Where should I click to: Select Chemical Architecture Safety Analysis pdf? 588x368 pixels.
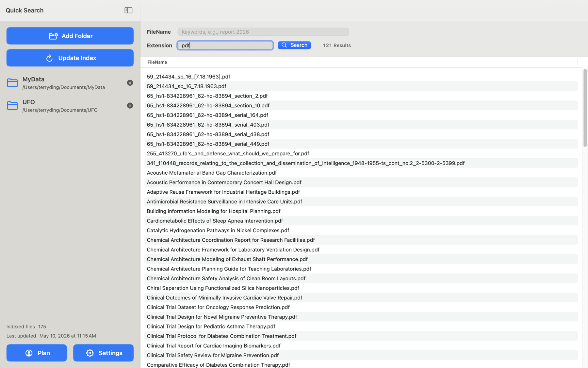point(361,279)
